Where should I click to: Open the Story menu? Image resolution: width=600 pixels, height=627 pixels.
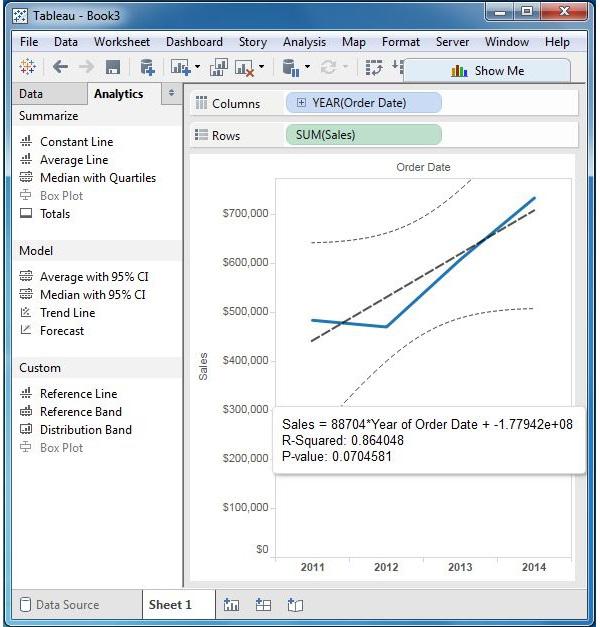tap(253, 42)
